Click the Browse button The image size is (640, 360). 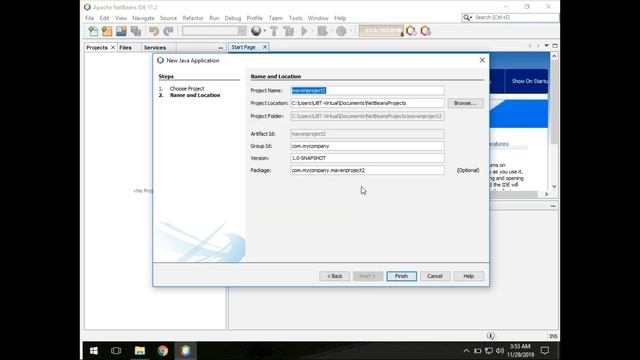tap(465, 103)
